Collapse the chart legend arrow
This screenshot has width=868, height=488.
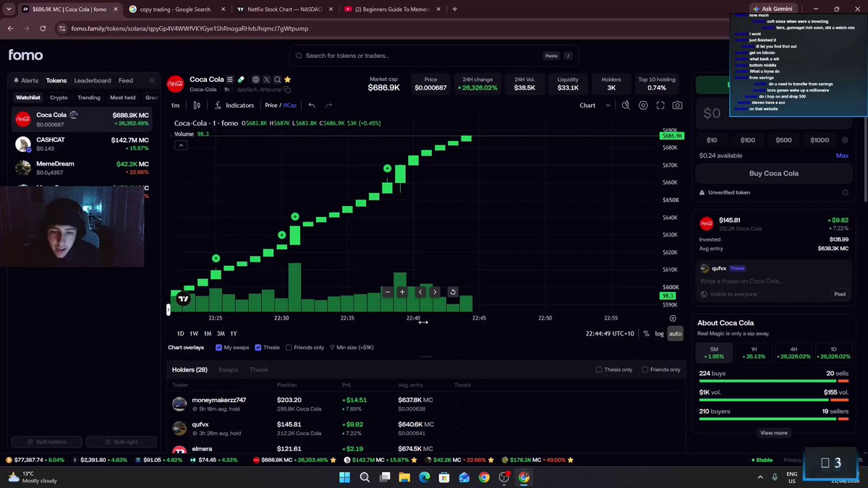coord(181,145)
